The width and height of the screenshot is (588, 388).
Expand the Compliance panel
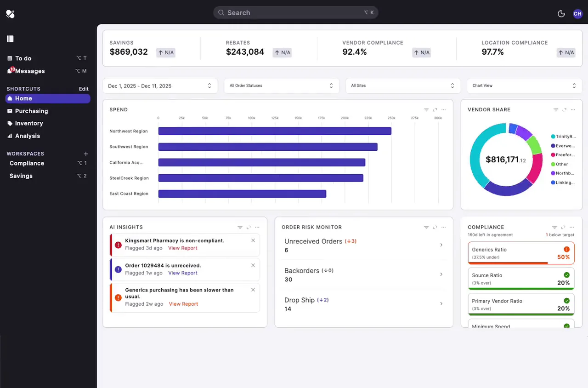[564, 227]
